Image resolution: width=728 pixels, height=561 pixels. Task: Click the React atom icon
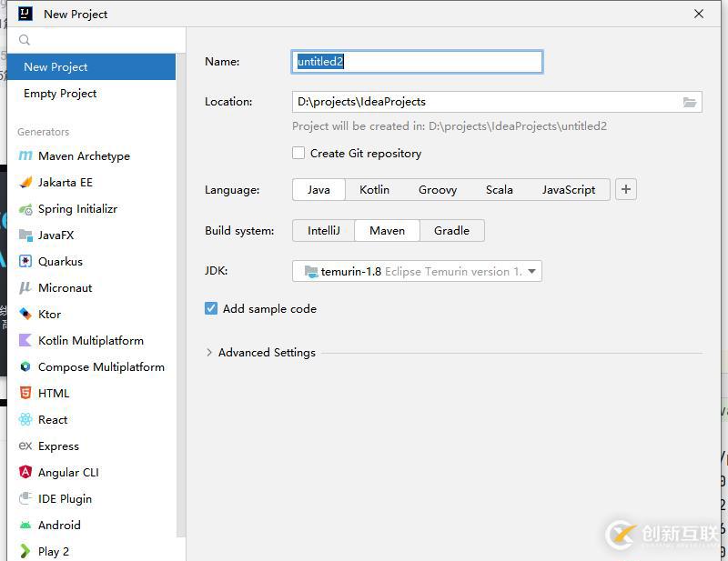25,419
